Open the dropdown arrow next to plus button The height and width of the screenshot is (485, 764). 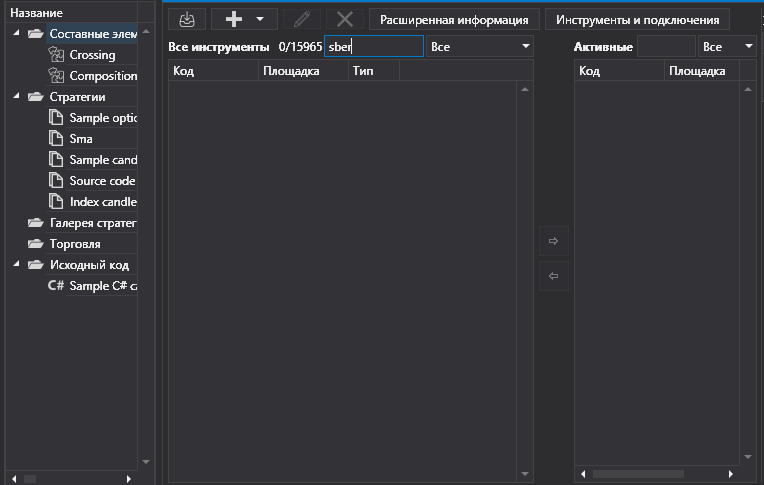(x=260, y=19)
